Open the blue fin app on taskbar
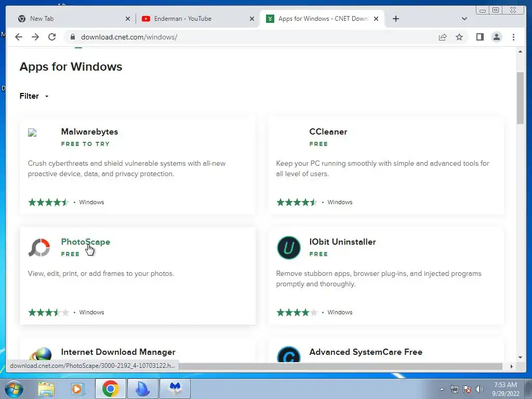The image size is (532, 399). pos(142,389)
